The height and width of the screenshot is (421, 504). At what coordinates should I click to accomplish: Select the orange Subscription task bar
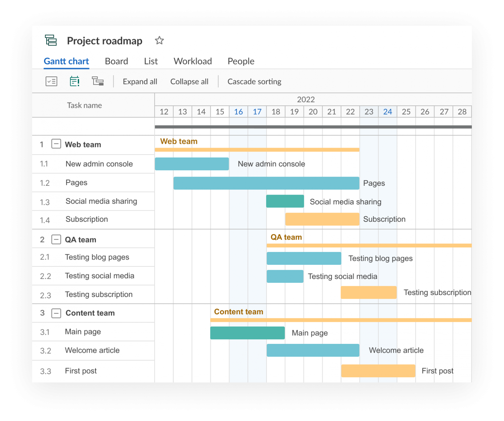(x=322, y=219)
